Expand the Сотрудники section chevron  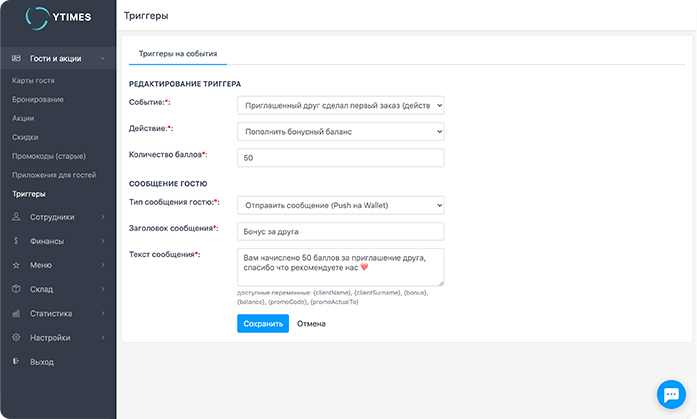pos(103,217)
